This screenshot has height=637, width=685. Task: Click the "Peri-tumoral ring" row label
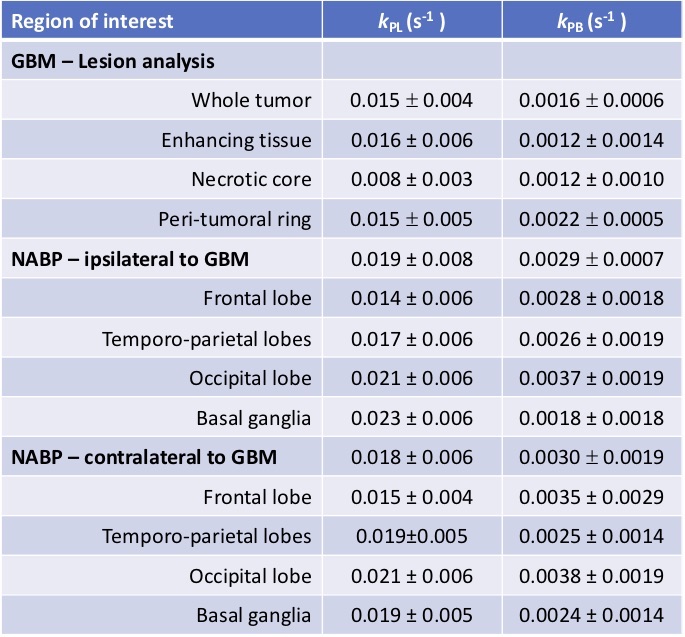(234, 219)
